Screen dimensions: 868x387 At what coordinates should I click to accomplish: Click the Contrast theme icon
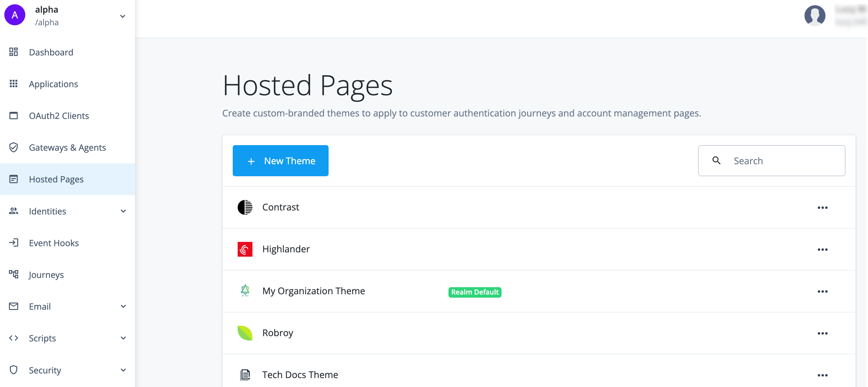(245, 206)
